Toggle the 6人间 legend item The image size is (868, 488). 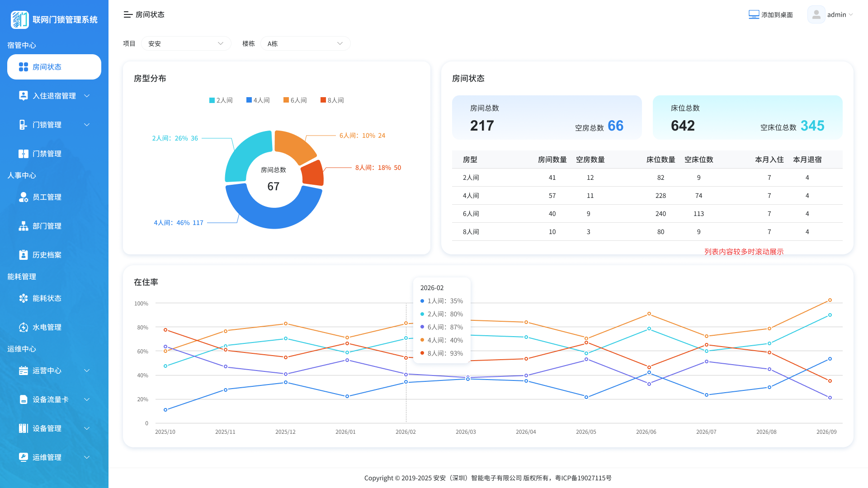(x=295, y=100)
